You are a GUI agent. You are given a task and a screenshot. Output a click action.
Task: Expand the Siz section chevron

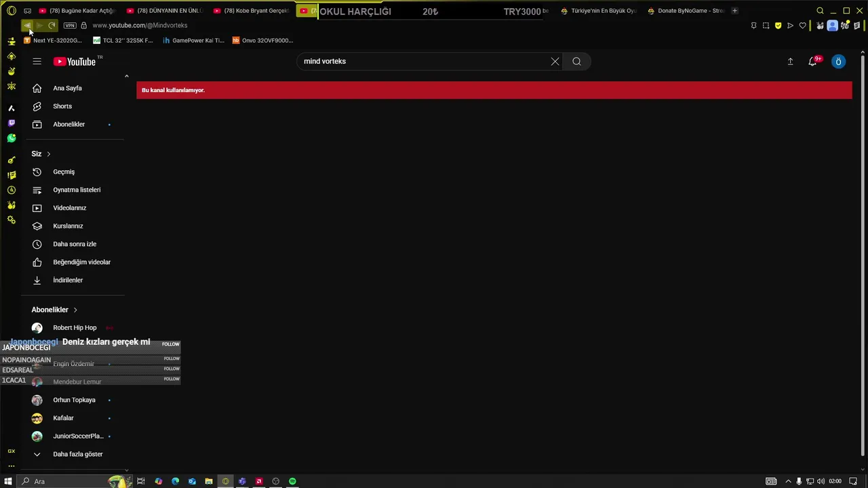[x=48, y=154]
